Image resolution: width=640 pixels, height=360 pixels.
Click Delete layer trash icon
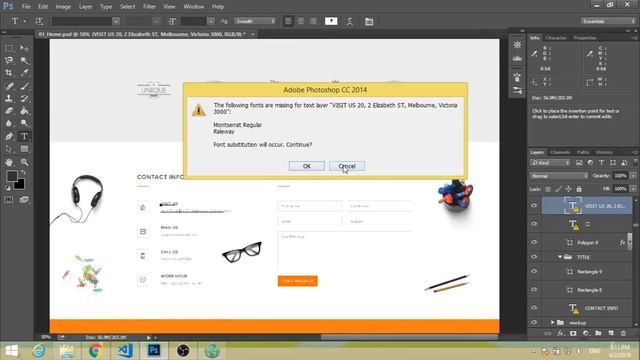pyautogui.click(x=623, y=333)
